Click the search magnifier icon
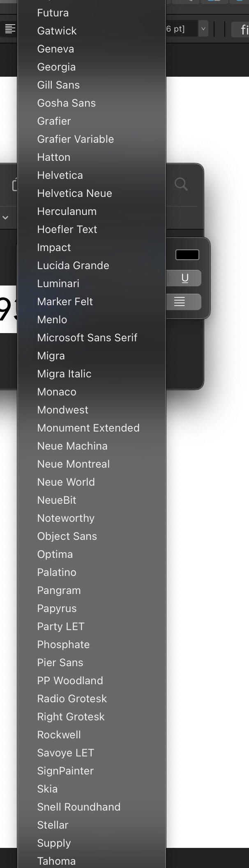Viewport: 249px width, 868px height. [181, 184]
